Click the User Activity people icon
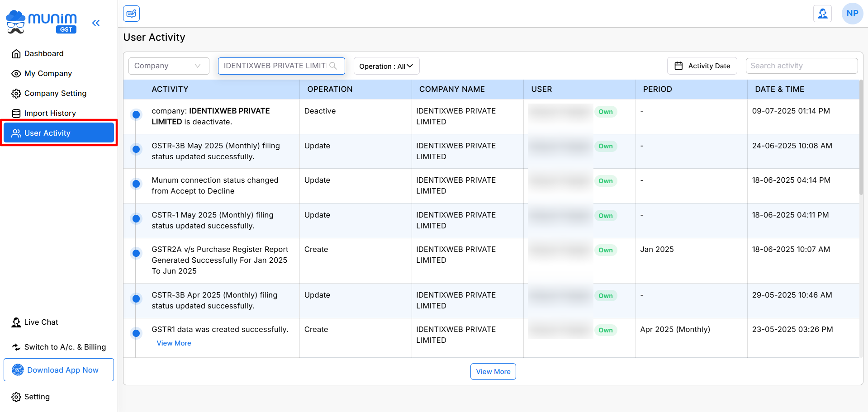This screenshot has width=868, height=412. click(x=16, y=133)
